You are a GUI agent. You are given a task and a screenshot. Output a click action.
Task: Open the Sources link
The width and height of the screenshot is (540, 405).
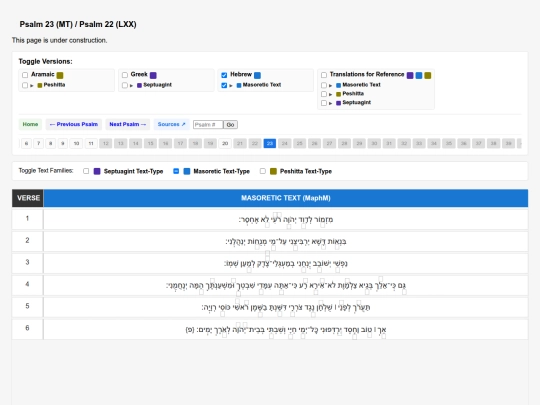click(x=172, y=124)
